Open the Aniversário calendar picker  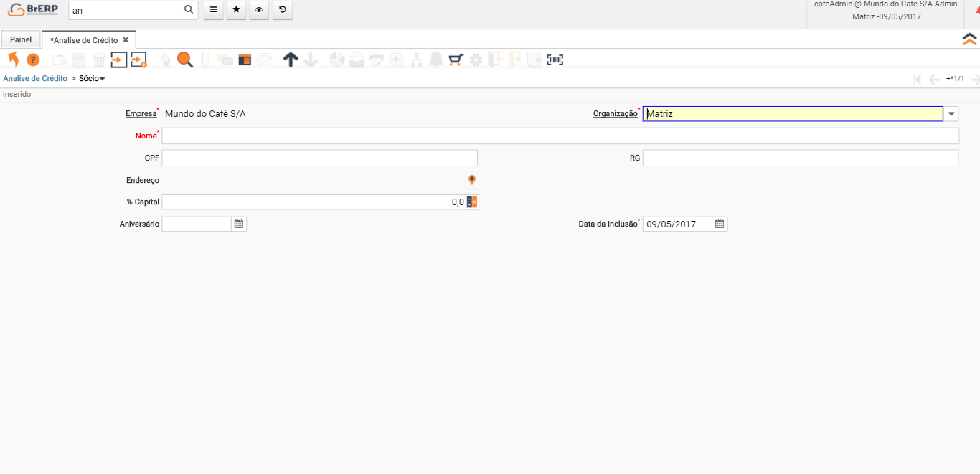(239, 224)
